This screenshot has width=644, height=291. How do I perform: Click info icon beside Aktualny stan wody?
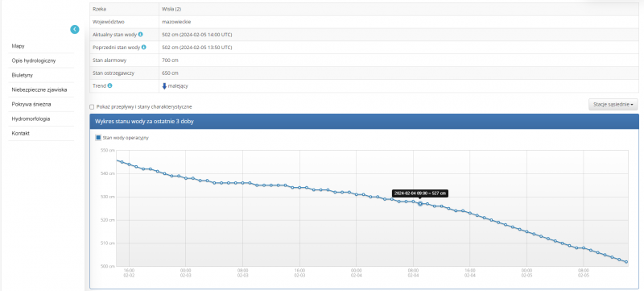[x=140, y=35]
